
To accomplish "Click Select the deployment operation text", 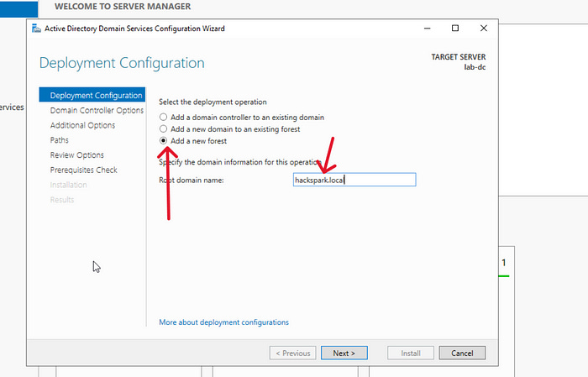I will [x=213, y=102].
